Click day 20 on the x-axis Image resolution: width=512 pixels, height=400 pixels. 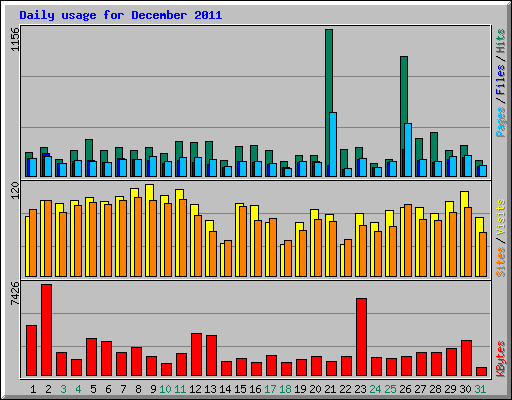pyautogui.click(x=315, y=389)
